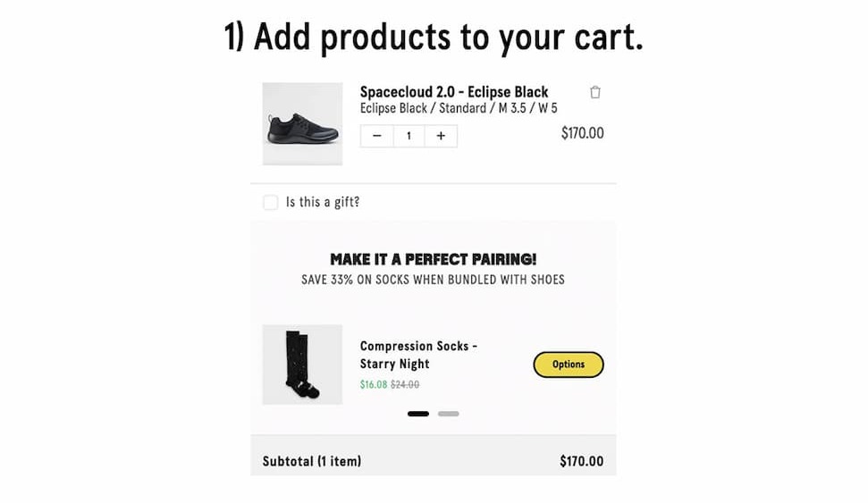
Task: Switch to the second (gray) carousel indicator
Action: pyautogui.click(x=448, y=414)
